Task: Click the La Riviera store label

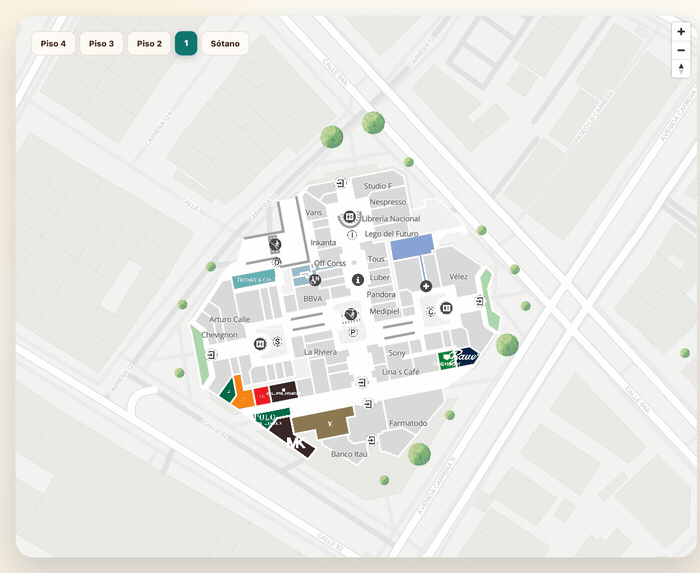Action: click(321, 352)
